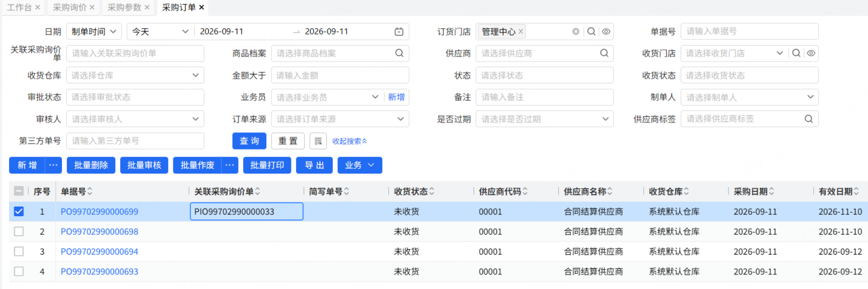Click magnifier icon next to 收货门店
868x289 pixels.
coord(796,53)
